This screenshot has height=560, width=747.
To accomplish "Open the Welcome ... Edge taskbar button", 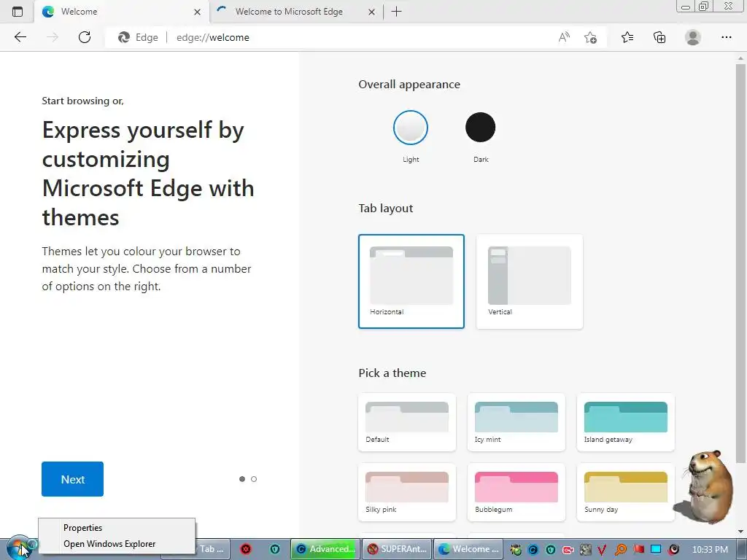I will (x=468, y=549).
